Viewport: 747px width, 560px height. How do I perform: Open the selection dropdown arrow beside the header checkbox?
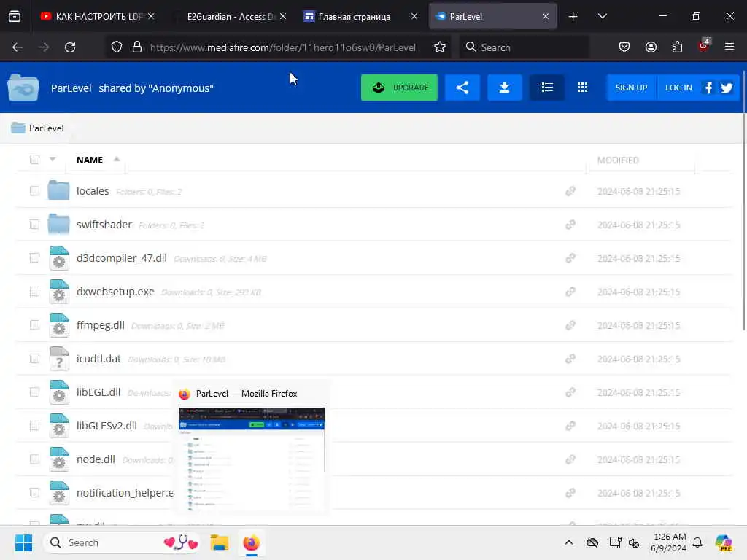click(x=53, y=159)
